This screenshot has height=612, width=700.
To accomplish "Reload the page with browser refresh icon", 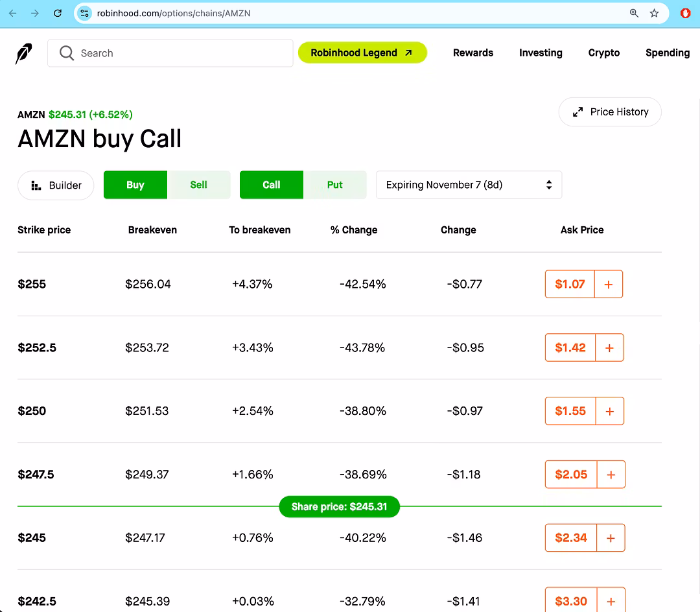I will [58, 13].
